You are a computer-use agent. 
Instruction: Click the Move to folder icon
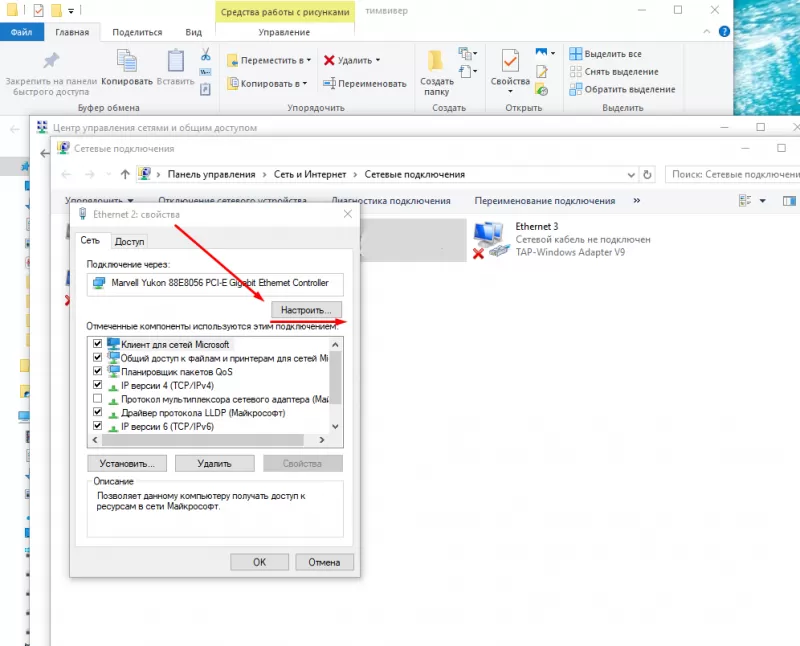pyautogui.click(x=232, y=60)
